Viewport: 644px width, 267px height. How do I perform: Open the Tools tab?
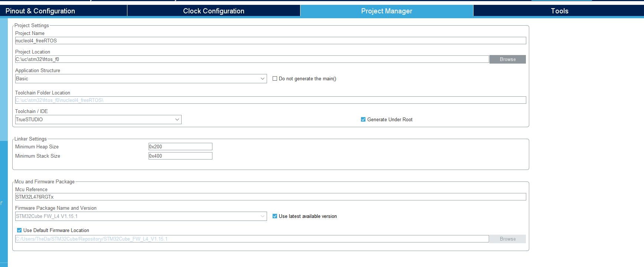point(559,11)
